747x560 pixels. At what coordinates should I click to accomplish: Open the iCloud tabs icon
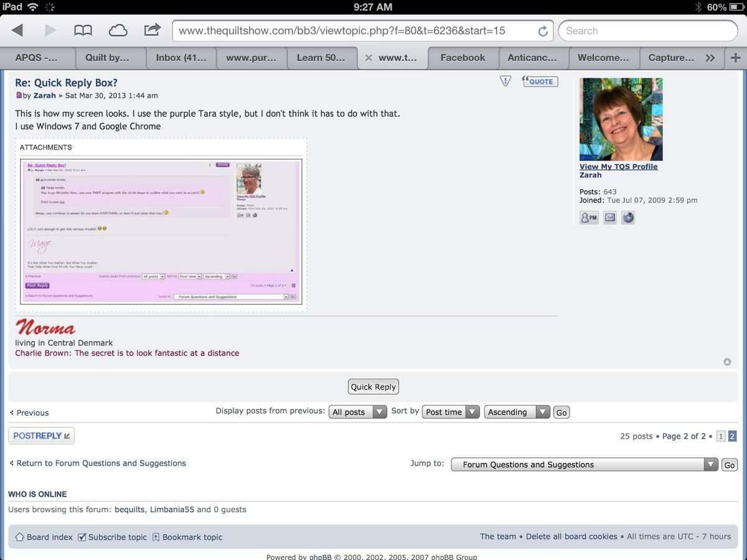point(118,30)
